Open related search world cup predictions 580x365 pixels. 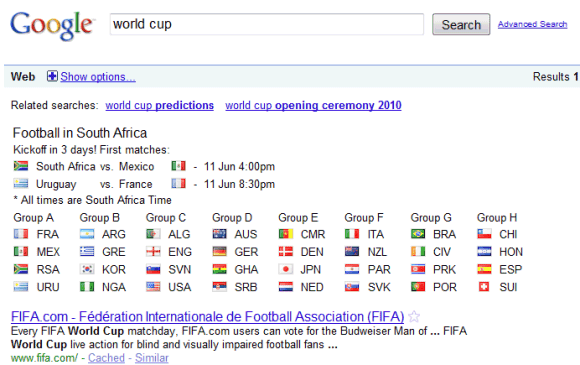[159, 105]
